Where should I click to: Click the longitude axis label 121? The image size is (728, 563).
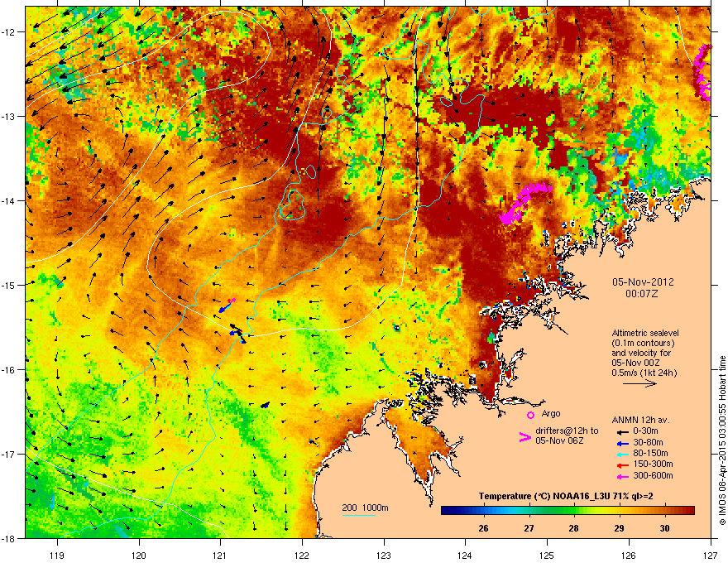220,555
